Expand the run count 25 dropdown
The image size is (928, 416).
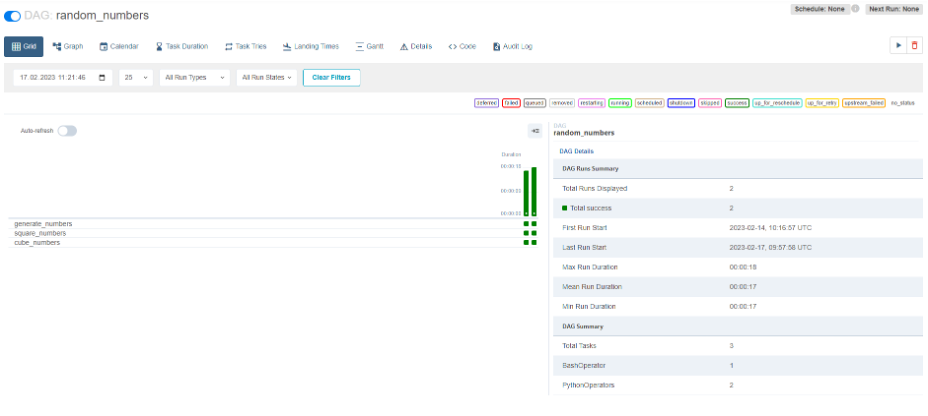(x=135, y=77)
